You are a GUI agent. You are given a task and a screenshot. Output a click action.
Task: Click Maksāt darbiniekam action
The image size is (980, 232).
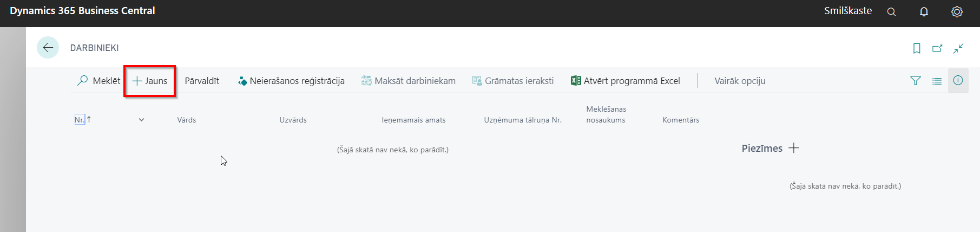409,81
